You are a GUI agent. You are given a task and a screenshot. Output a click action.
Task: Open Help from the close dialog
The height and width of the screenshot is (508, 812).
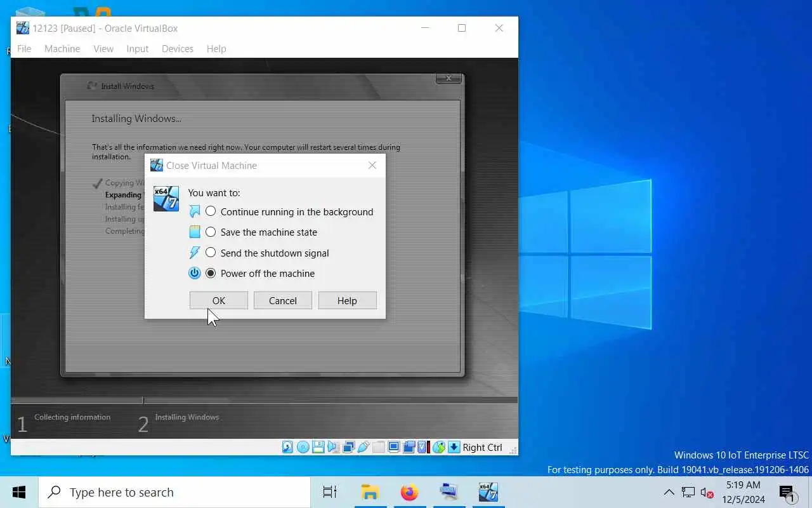[x=347, y=300]
